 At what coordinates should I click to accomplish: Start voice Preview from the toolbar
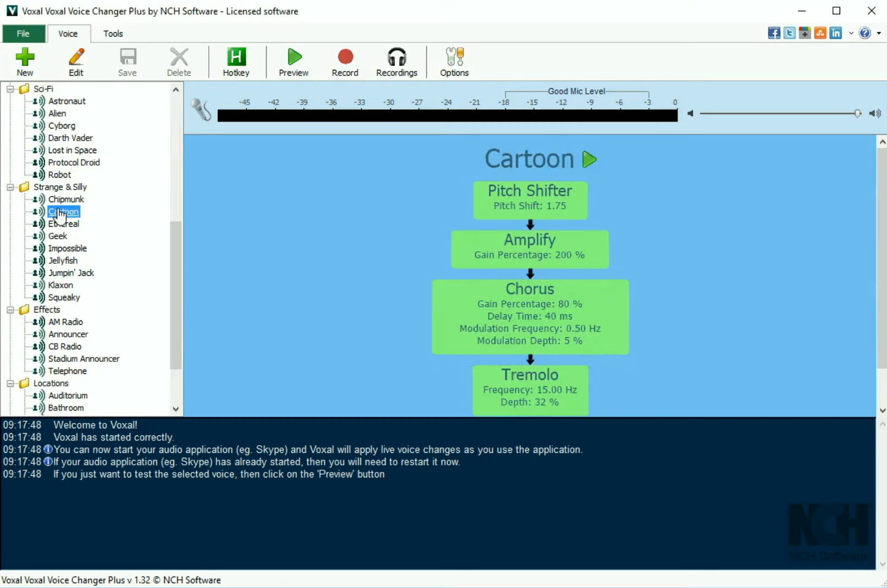point(294,62)
